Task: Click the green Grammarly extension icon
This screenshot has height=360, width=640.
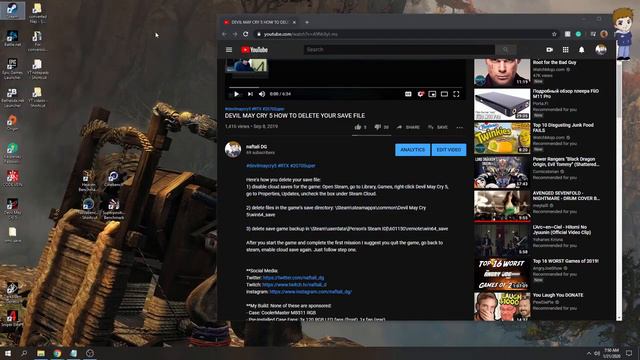Action: tap(578, 34)
